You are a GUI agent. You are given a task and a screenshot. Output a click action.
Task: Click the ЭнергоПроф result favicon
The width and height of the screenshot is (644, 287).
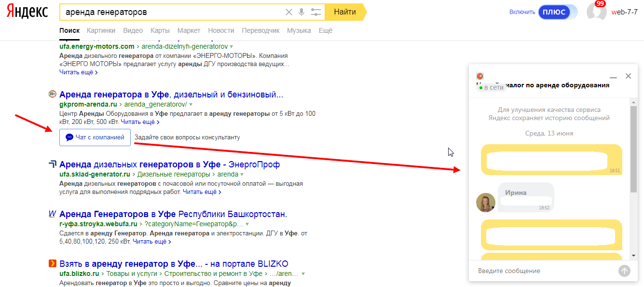53,164
